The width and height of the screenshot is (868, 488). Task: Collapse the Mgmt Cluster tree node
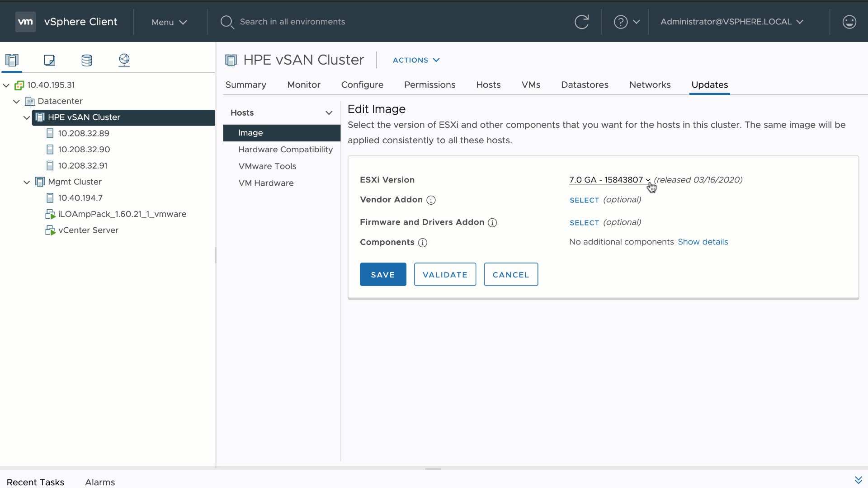(27, 182)
